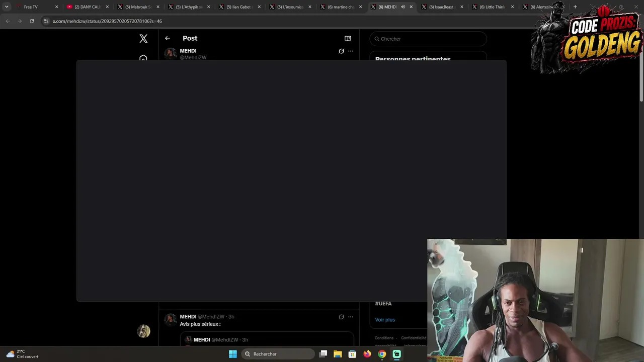The width and height of the screenshot is (644, 362).
Task: Open a new browser tab
Action: click(575, 7)
